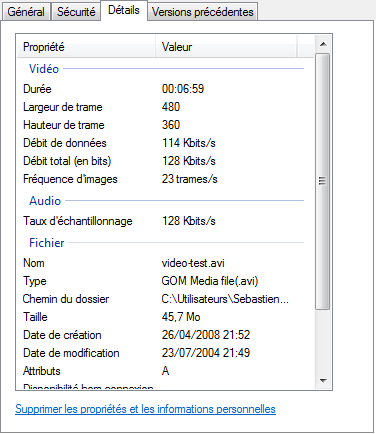Viewport: 376px width, 434px height.
Task: Select the Détails tab
Action: (124, 10)
